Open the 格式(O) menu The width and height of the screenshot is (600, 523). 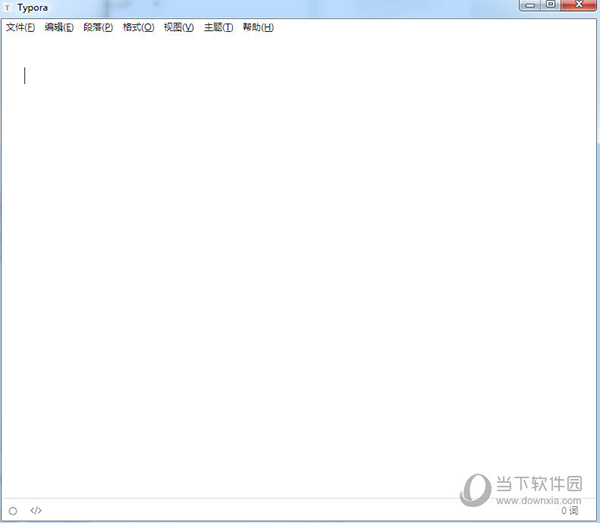point(138,27)
